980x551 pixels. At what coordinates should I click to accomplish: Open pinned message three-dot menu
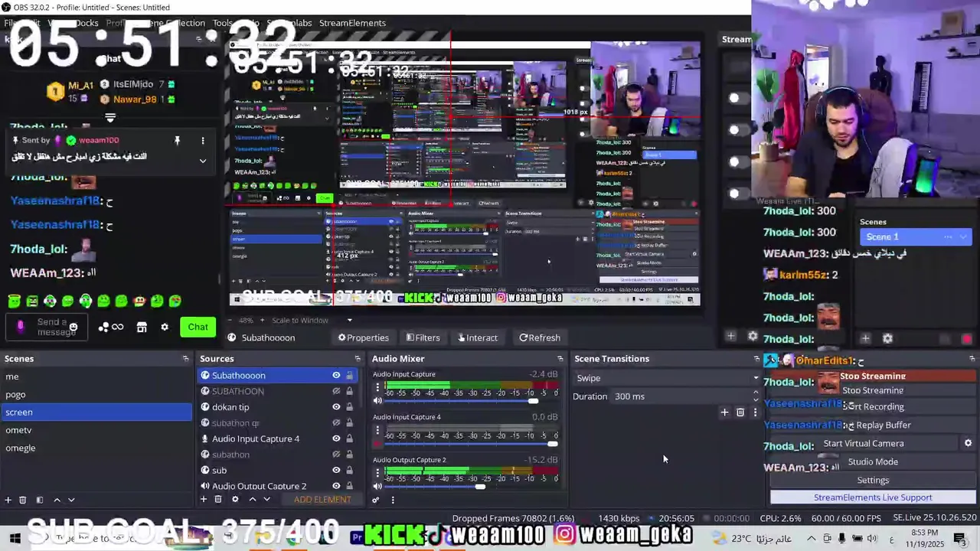click(203, 141)
